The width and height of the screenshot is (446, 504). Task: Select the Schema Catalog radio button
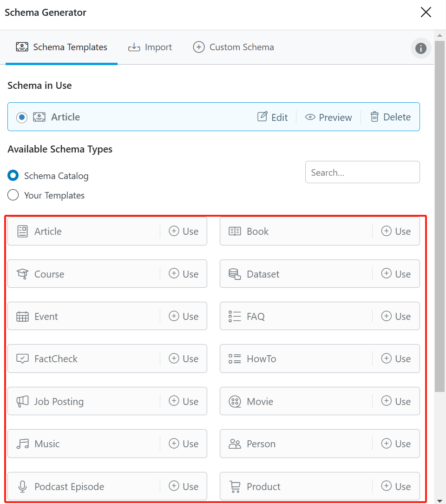coord(13,176)
